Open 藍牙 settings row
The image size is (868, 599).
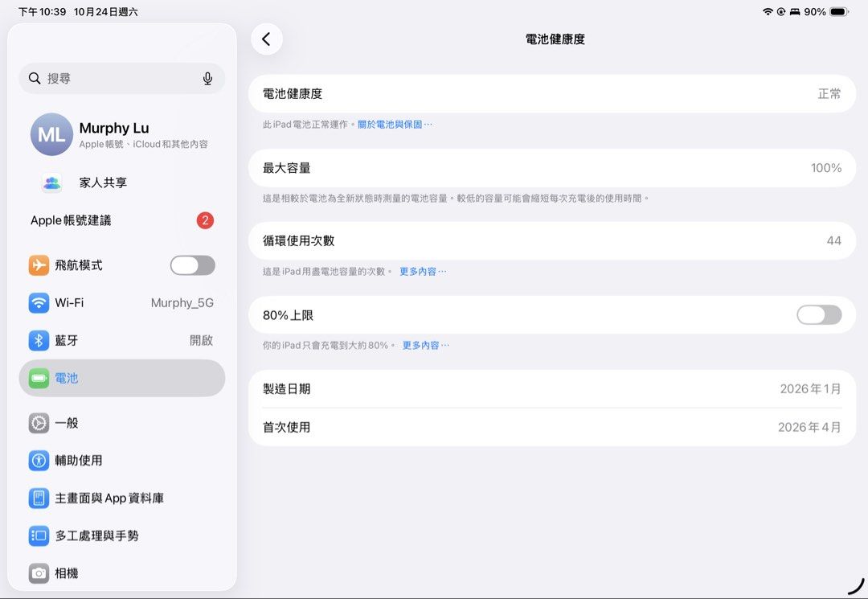(x=122, y=340)
